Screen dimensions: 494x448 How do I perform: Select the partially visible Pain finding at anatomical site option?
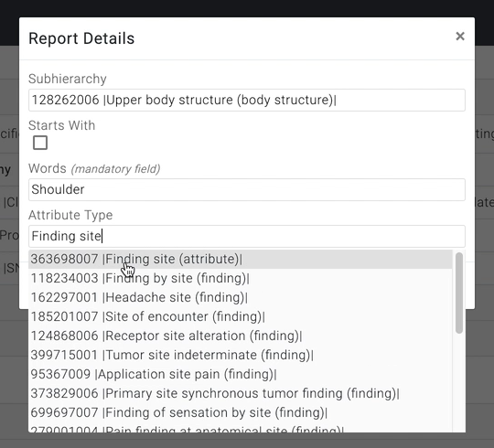(241, 428)
